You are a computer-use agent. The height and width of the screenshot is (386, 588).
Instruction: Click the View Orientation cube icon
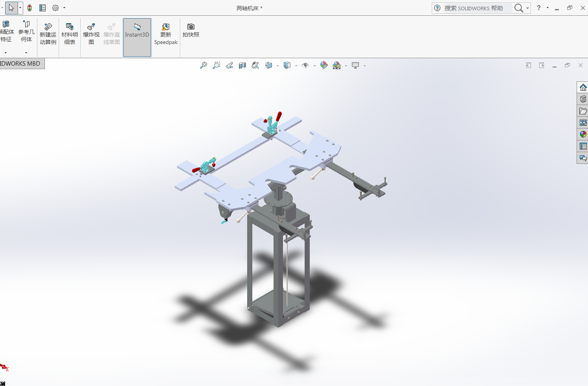click(269, 66)
